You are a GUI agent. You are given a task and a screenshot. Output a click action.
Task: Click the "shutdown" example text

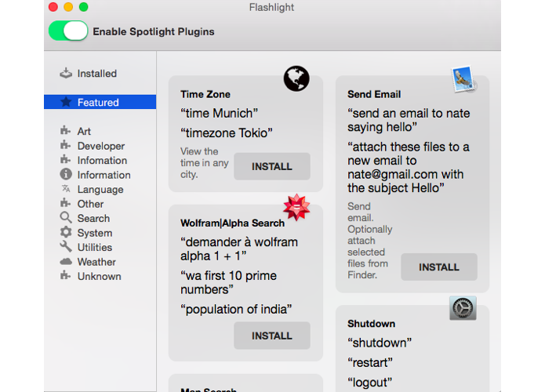click(x=380, y=343)
